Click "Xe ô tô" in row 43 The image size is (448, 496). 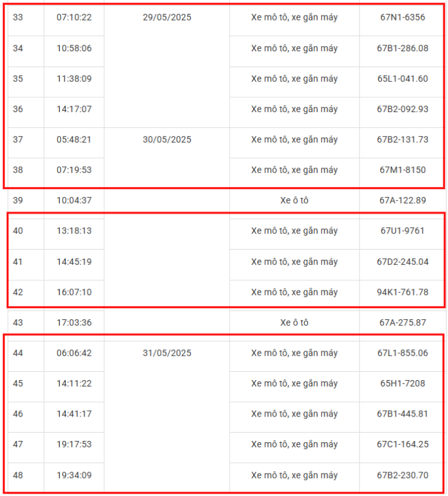pos(294,323)
